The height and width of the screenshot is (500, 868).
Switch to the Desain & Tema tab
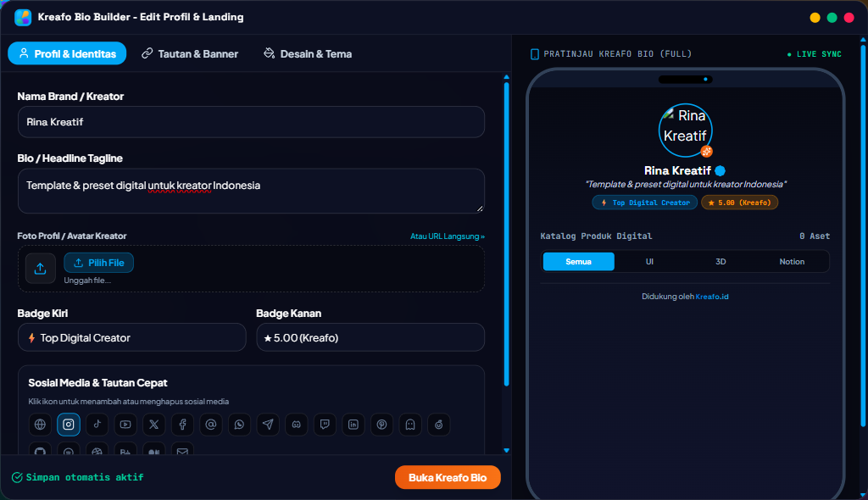coord(308,53)
